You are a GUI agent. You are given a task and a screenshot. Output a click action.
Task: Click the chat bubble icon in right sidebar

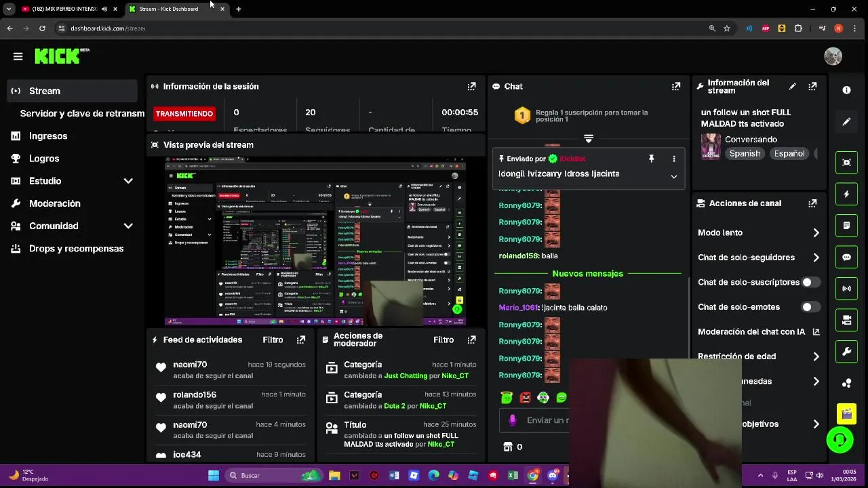(846, 258)
